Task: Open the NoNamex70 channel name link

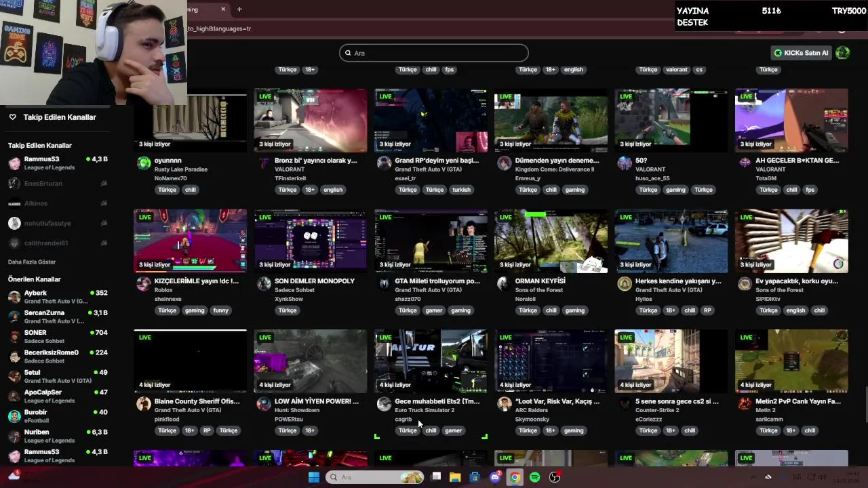Action: pos(170,178)
